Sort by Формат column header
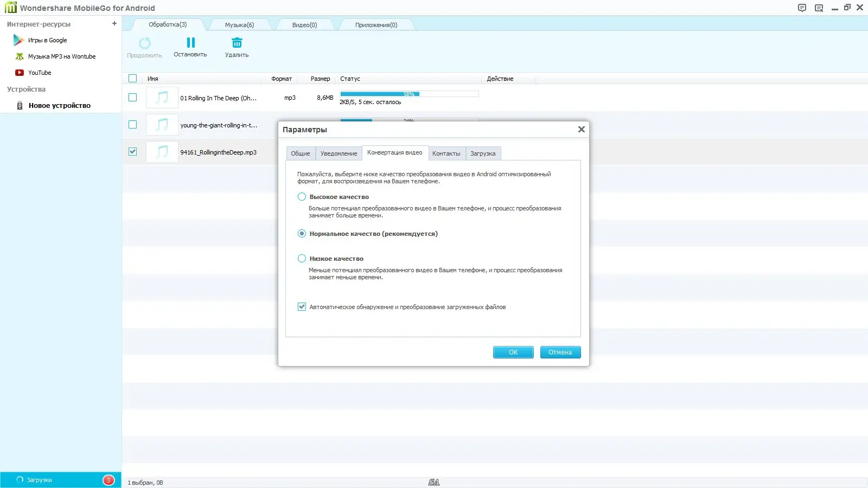Screen dimensions: 868x488 pyautogui.click(x=282, y=79)
